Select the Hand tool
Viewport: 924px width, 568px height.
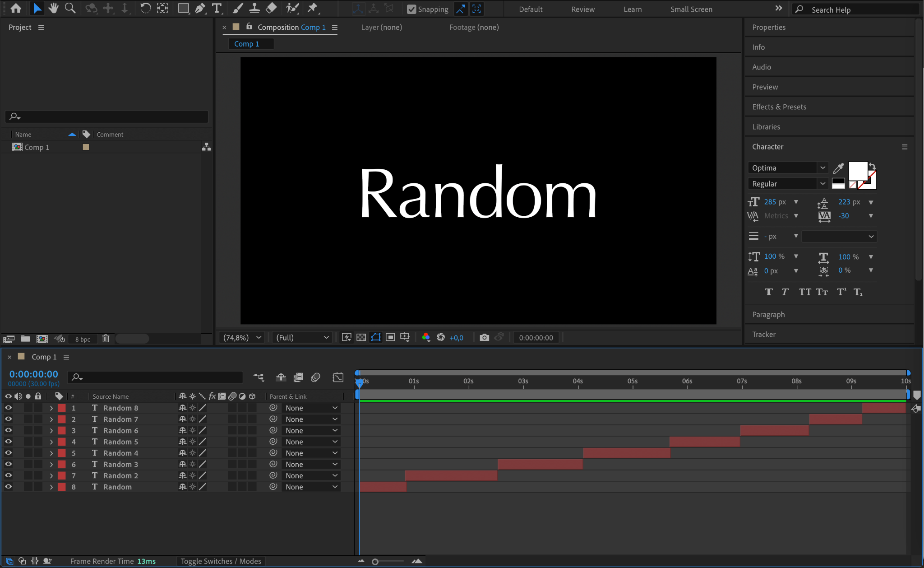[x=53, y=8]
